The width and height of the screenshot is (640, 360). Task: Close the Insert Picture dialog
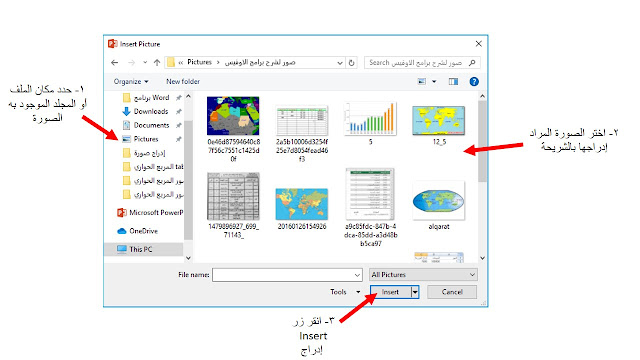tap(478, 44)
